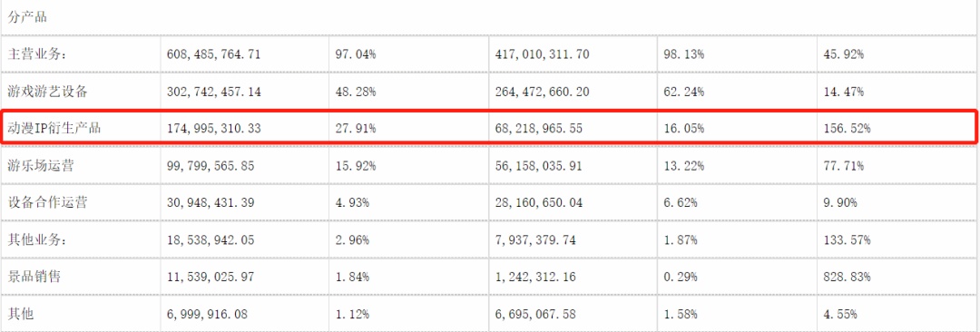Select the 设备合作运营 row label
This screenshot has height=332, width=980.
[x=47, y=202]
